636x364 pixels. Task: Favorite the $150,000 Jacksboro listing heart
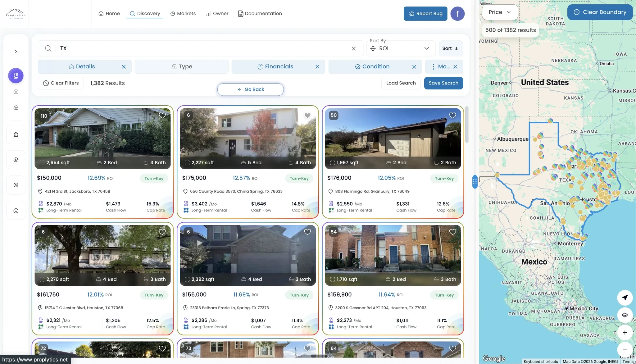(x=162, y=116)
